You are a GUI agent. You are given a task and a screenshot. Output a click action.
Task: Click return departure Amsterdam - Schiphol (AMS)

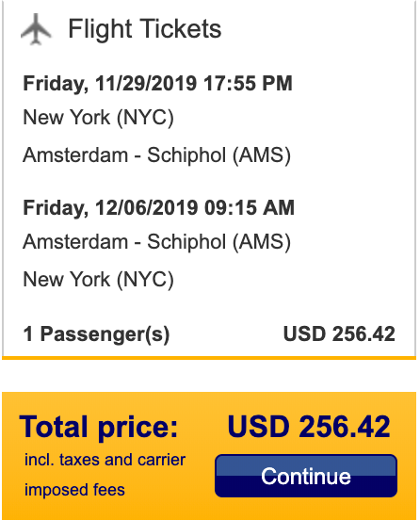point(157,242)
